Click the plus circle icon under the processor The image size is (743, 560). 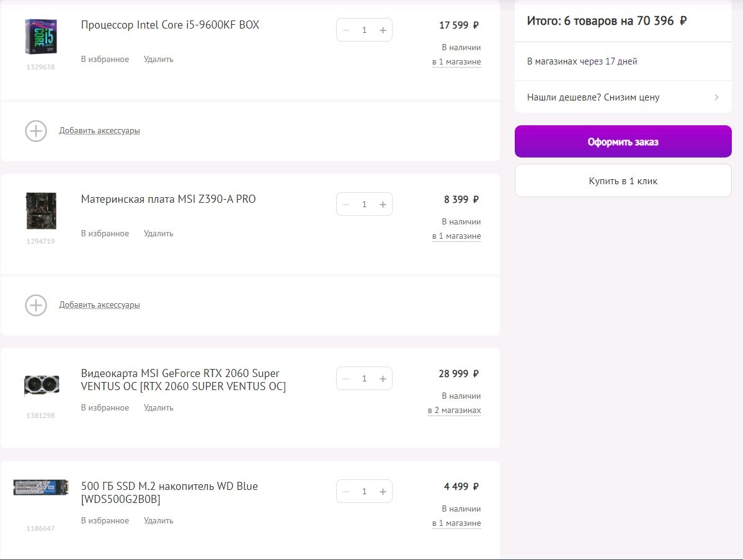pyautogui.click(x=36, y=131)
